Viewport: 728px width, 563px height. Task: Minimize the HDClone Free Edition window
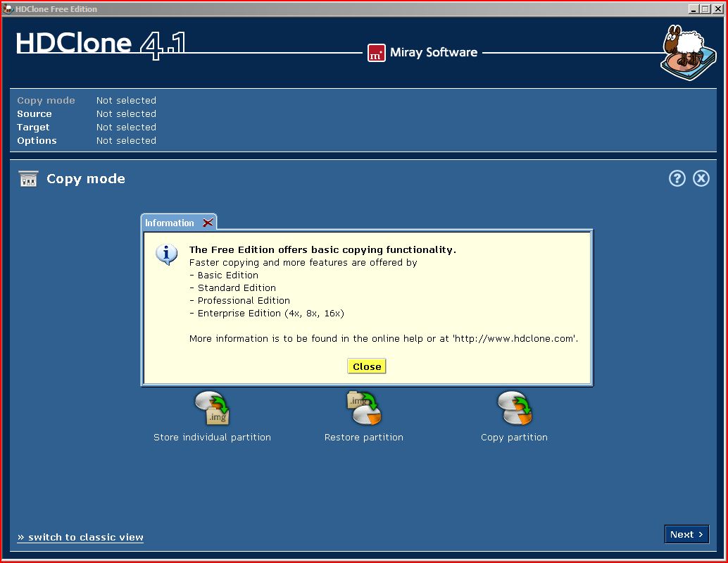point(694,9)
